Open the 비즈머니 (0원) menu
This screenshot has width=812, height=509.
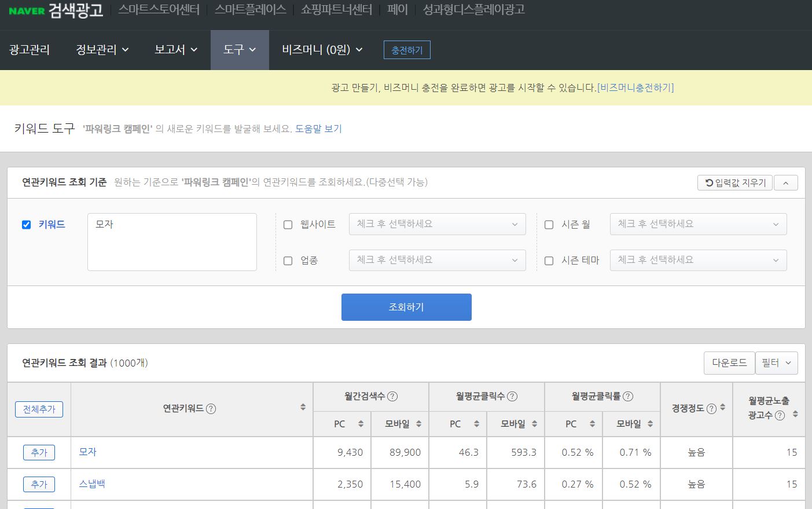(322, 50)
